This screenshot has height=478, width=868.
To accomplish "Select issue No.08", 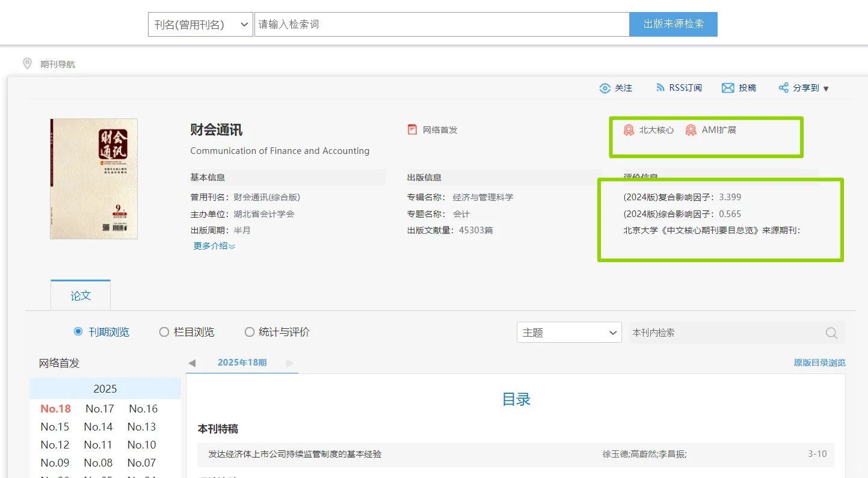I will point(98,463).
